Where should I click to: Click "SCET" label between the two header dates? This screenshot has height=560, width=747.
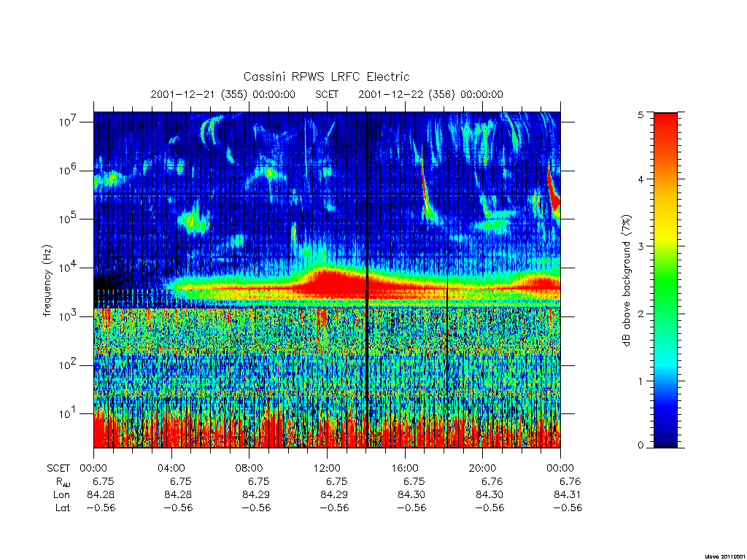pos(327,94)
